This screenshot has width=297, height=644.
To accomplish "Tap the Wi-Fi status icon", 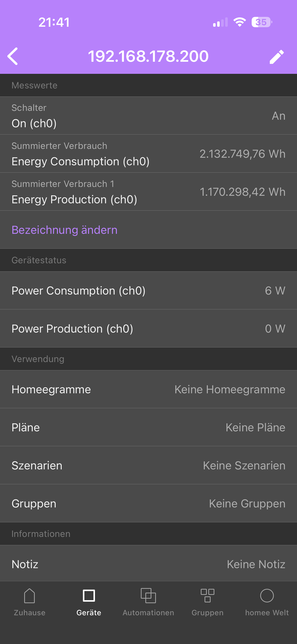I will coord(240,22).
